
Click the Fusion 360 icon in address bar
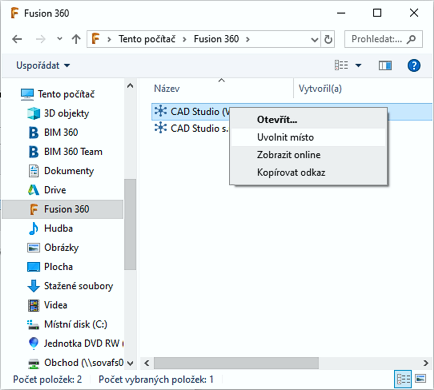[96, 39]
